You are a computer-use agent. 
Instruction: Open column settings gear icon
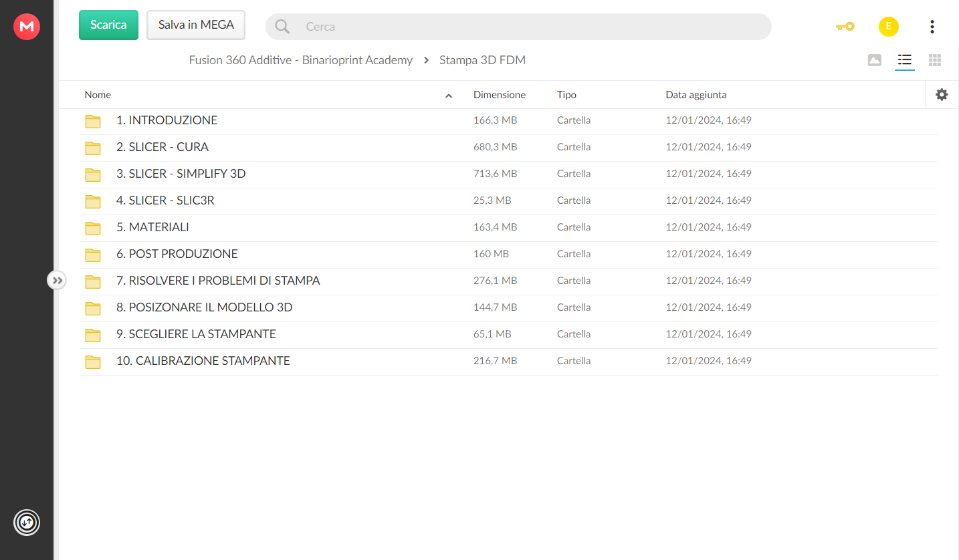[x=942, y=95]
